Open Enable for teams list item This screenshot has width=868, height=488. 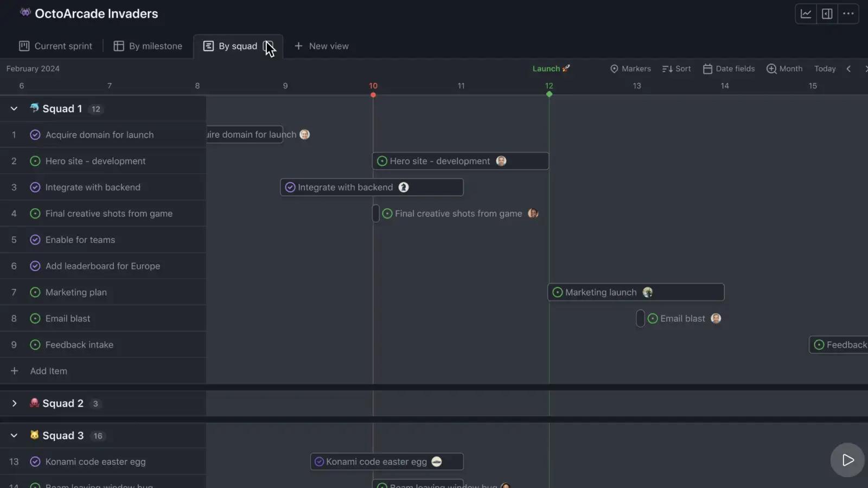tap(80, 240)
